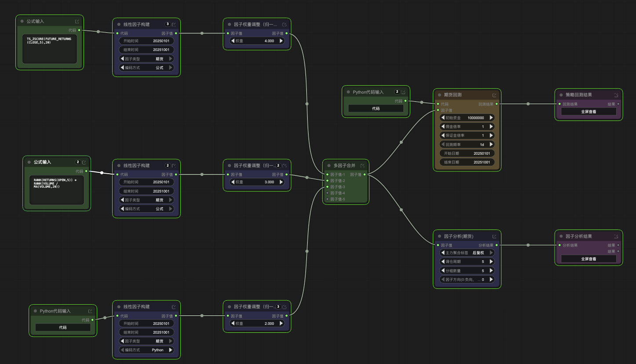Click the badge 3 on top 线性因子构建 node
The image size is (636, 364).
click(168, 24)
